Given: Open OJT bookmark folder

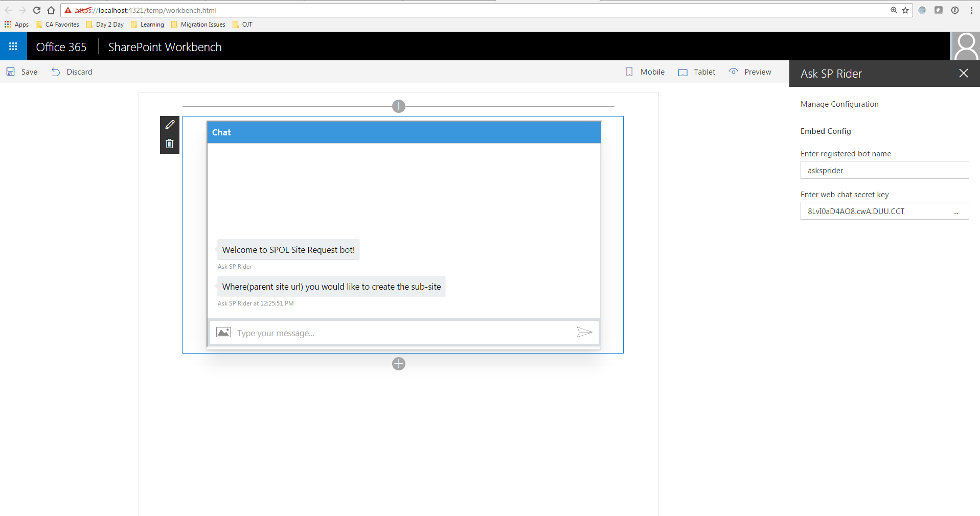Looking at the screenshot, I should click(x=242, y=25).
